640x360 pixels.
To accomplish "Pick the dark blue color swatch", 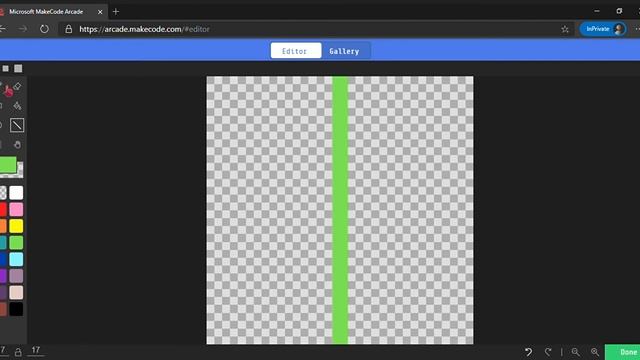I will 3,259.
